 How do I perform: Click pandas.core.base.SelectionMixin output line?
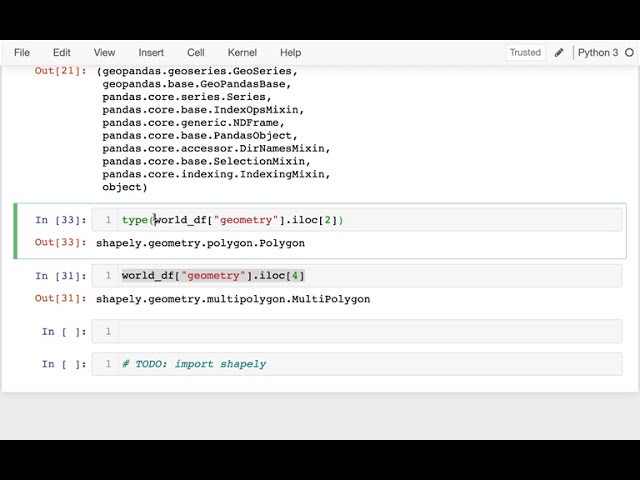[207, 162]
